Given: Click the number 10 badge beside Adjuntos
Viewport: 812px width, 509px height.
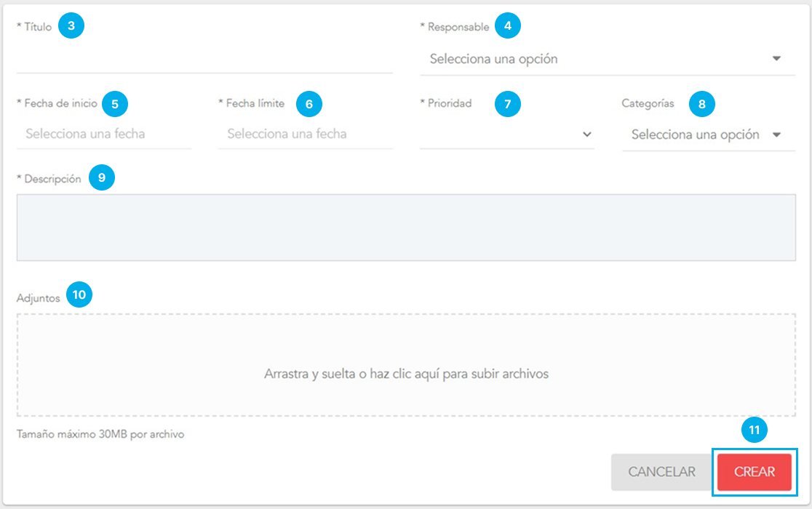Looking at the screenshot, I should coord(79,294).
